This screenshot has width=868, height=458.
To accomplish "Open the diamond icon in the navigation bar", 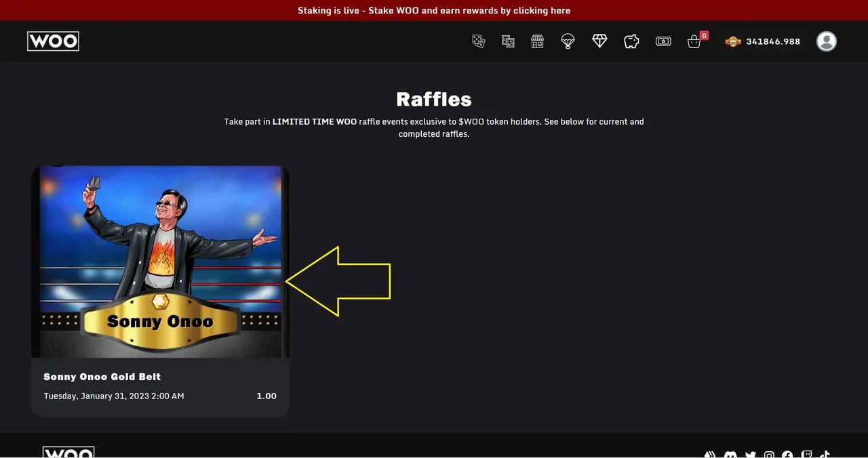I will (599, 41).
